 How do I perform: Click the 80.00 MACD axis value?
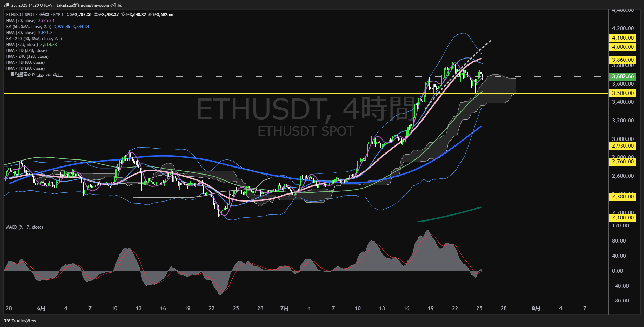(x=619, y=241)
